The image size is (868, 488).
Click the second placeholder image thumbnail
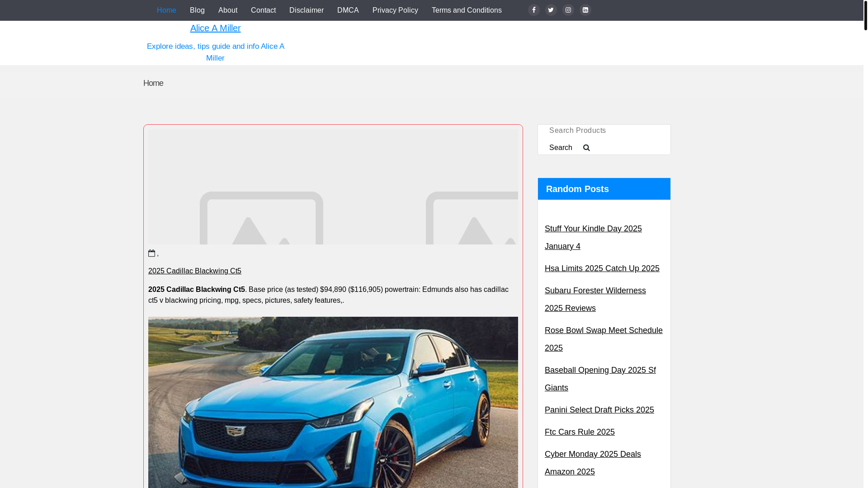pos(472,218)
